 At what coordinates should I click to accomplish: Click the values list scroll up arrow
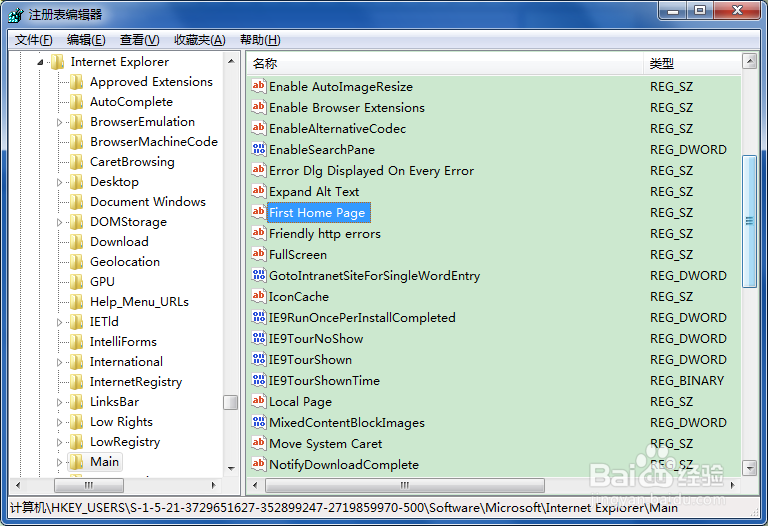point(749,61)
